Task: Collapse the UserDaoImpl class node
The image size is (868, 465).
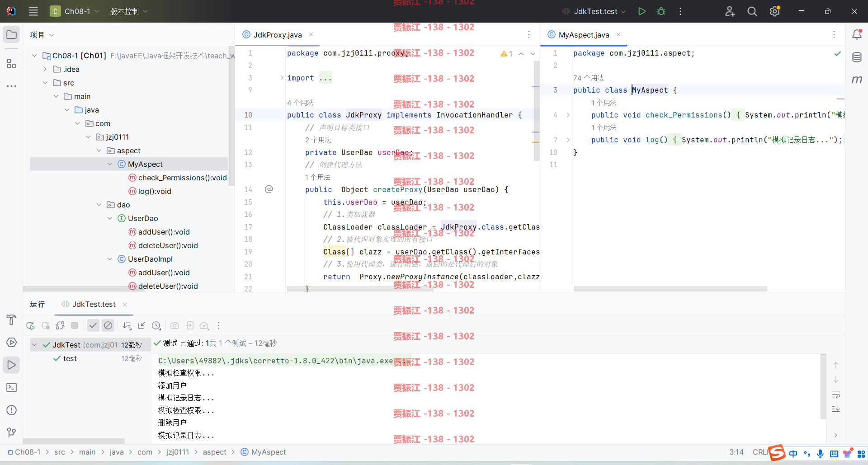Action: point(110,259)
